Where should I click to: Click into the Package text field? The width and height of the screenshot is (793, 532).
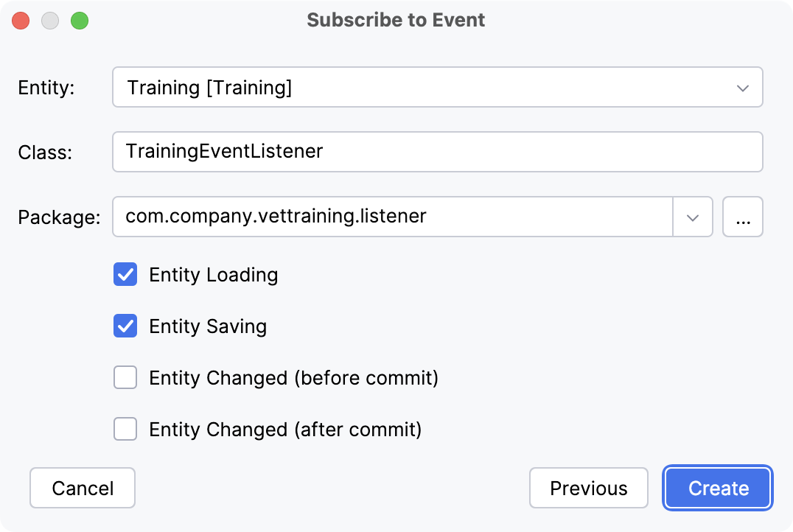(x=392, y=217)
